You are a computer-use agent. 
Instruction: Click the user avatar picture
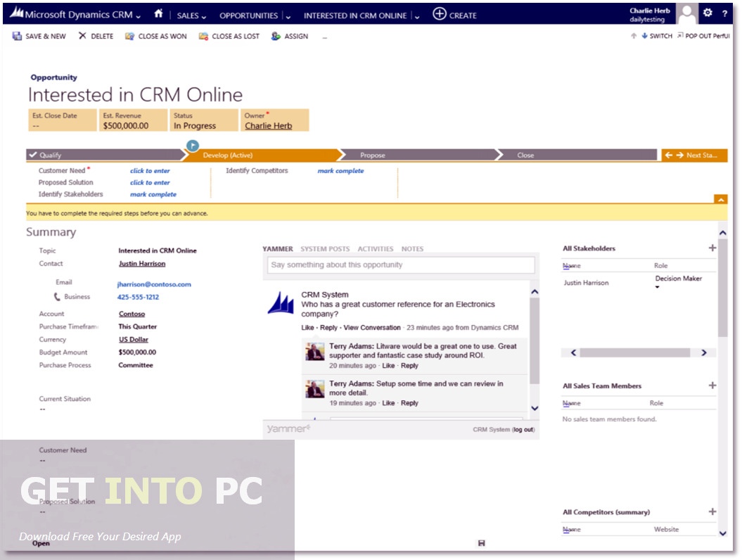click(x=686, y=13)
